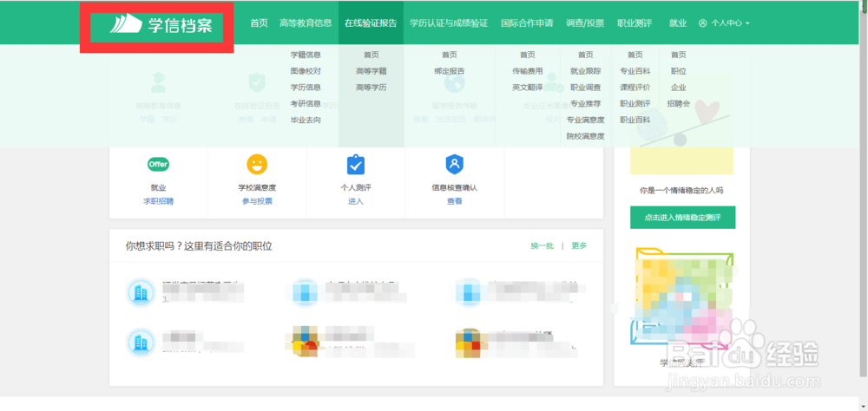Select 招聘会 in the 就业 submenu
The height and width of the screenshot is (411, 868).
coord(678,103)
